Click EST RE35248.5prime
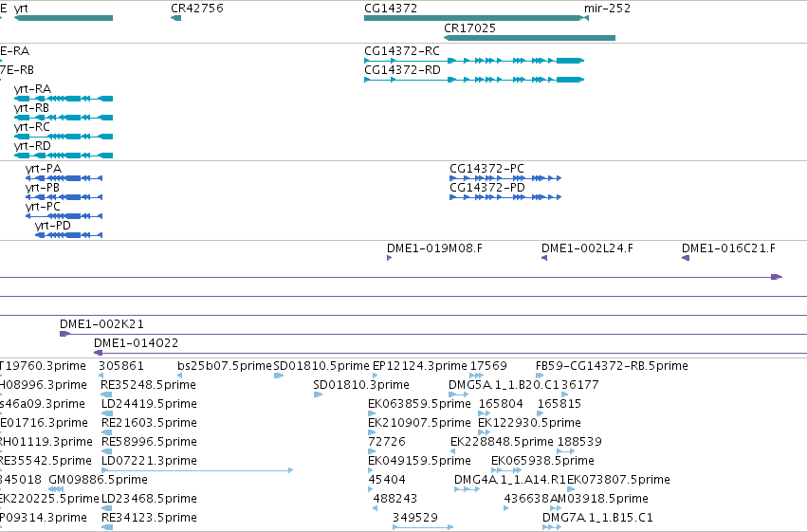 [106, 395]
